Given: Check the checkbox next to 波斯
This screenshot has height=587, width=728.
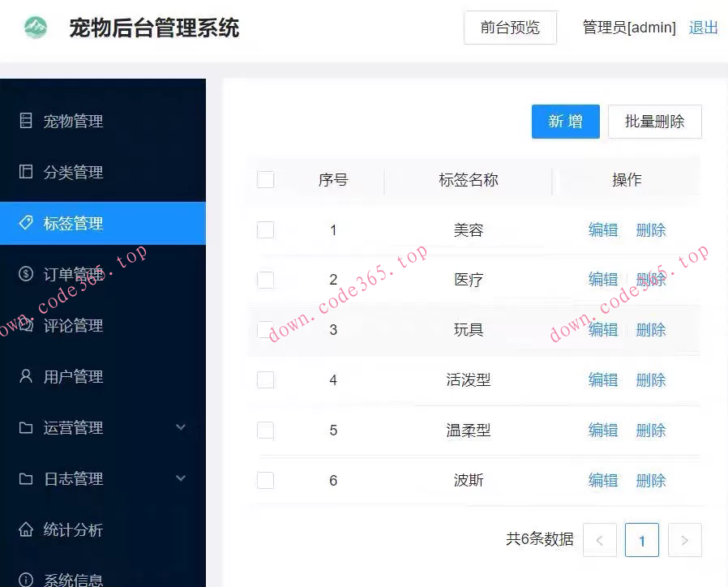Looking at the screenshot, I should [266, 480].
